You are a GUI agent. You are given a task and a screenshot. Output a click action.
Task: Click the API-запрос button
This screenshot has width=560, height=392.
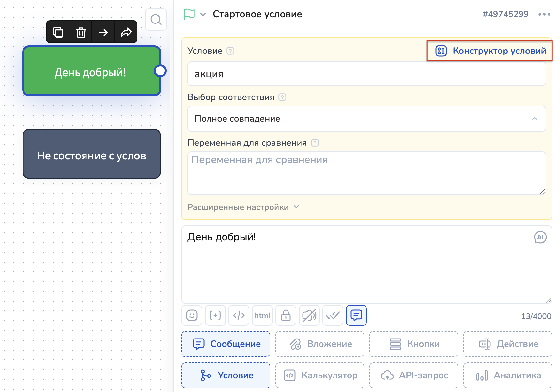coord(414,375)
